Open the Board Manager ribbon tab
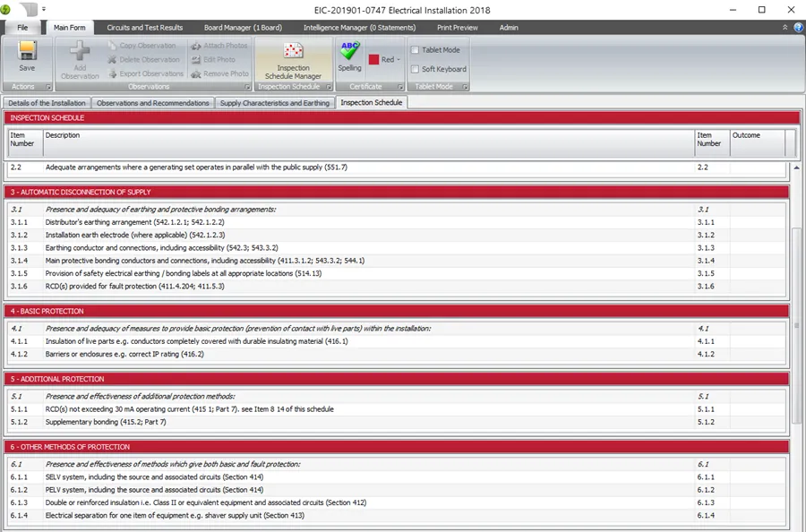The height and width of the screenshot is (532, 806). tap(242, 28)
